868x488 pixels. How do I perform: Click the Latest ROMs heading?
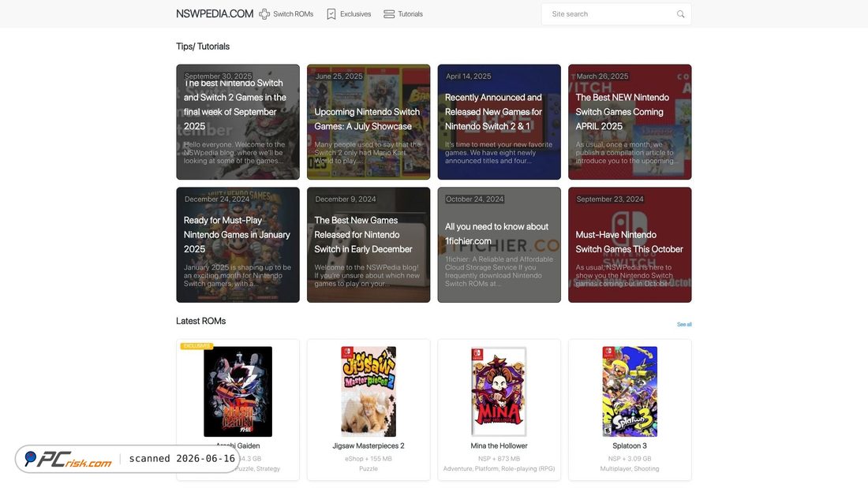(201, 321)
